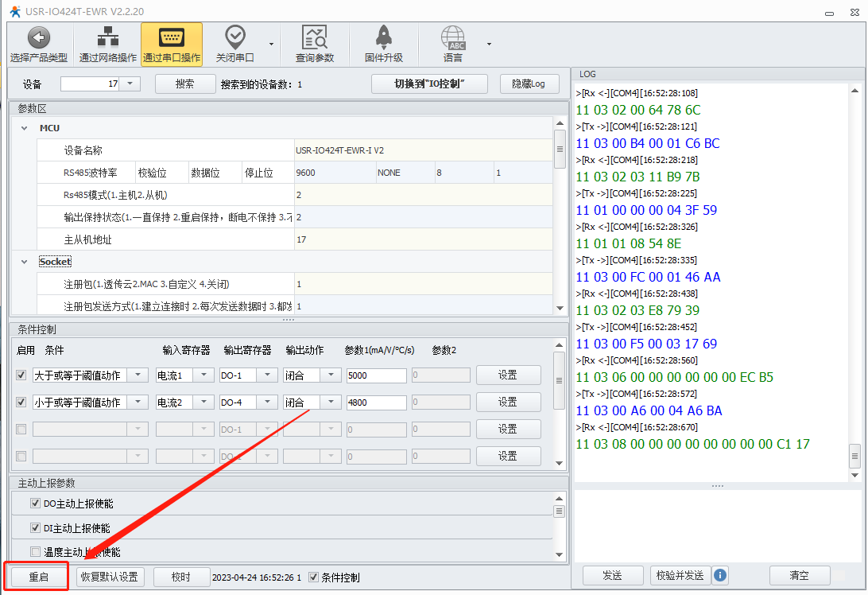Open the 设备 number dropdown
868x595 pixels.
130,84
